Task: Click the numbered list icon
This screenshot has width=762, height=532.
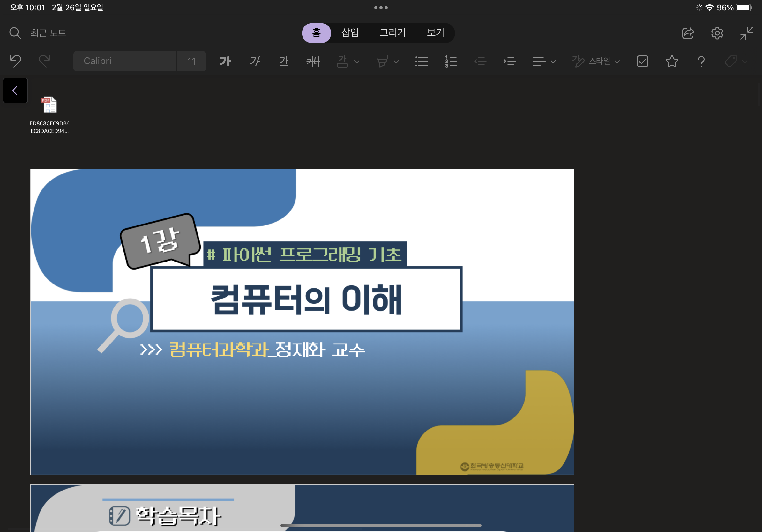Action: 451,61
